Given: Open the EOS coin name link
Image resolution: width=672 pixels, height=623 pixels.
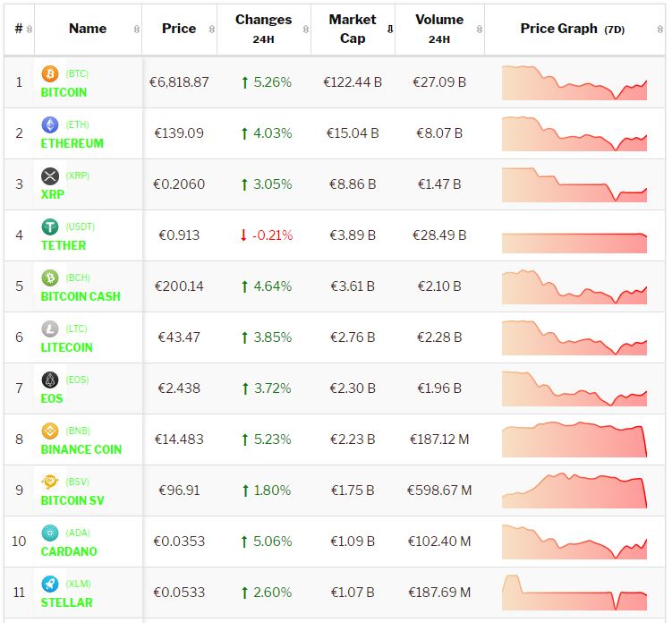Looking at the screenshot, I should pos(52,398).
